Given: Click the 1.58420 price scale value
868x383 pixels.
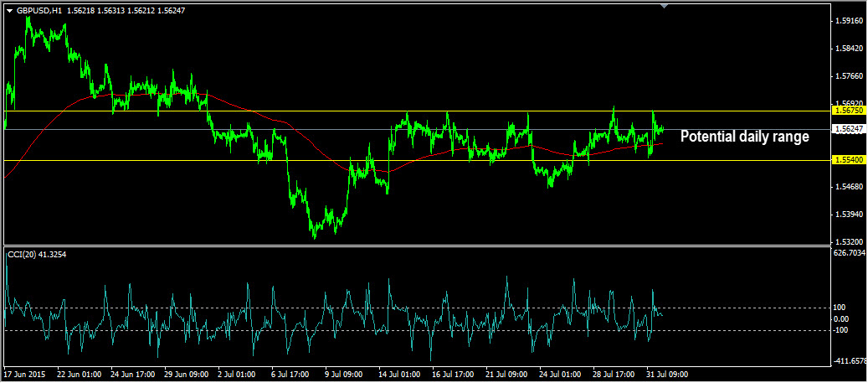Looking at the screenshot, I should [x=850, y=49].
